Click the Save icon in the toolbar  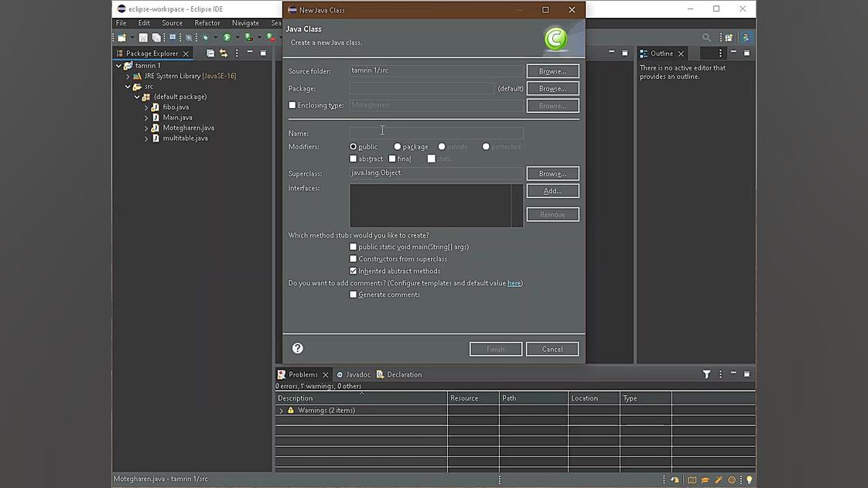pos(143,37)
